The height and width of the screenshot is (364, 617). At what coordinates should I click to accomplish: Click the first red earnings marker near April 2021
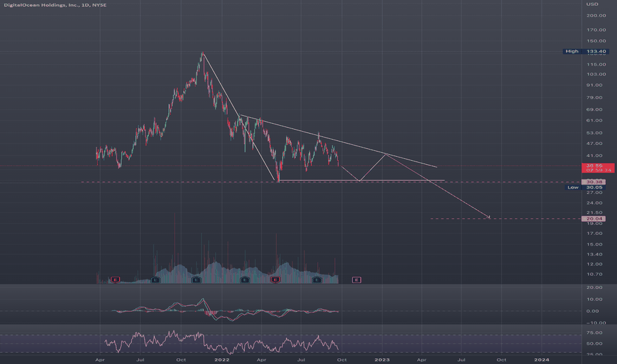(115, 280)
